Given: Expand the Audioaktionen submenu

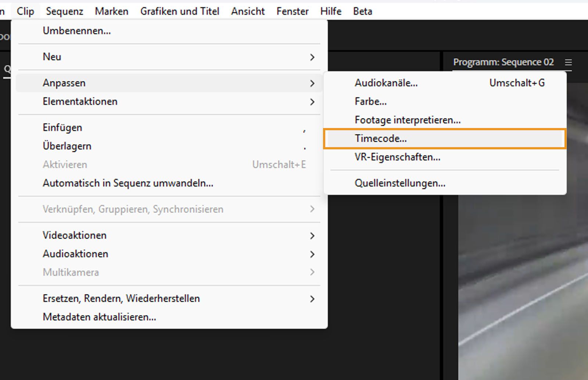Looking at the screenshot, I should (75, 253).
